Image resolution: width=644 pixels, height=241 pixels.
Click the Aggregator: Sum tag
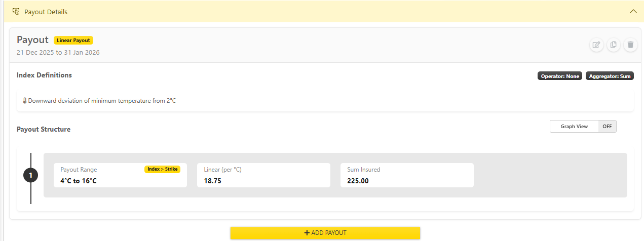coord(610,76)
